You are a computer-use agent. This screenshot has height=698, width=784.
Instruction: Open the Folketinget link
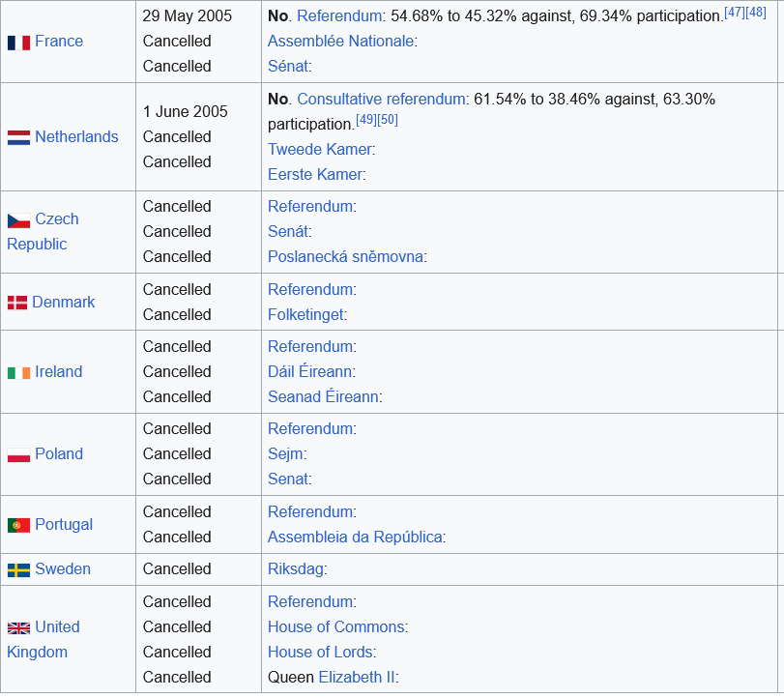pyautogui.click(x=305, y=314)
